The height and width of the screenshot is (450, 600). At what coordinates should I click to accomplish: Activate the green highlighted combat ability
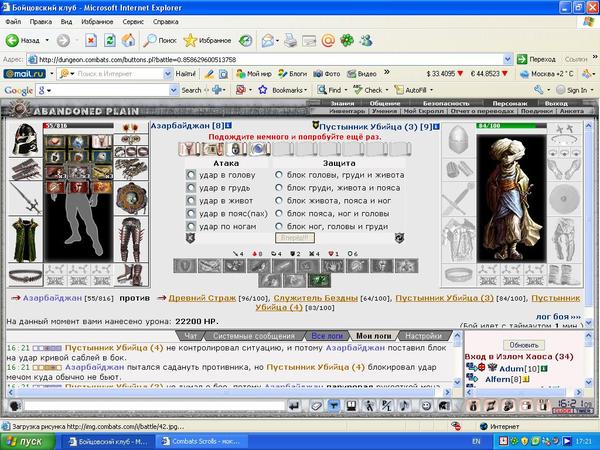(x=320, y=280)
